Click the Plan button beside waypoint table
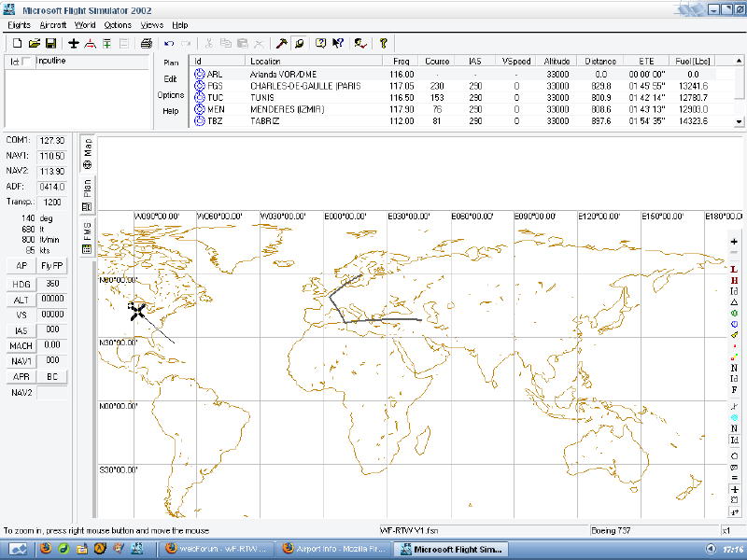Screen dimensions: 747x560 pos(171,63)
